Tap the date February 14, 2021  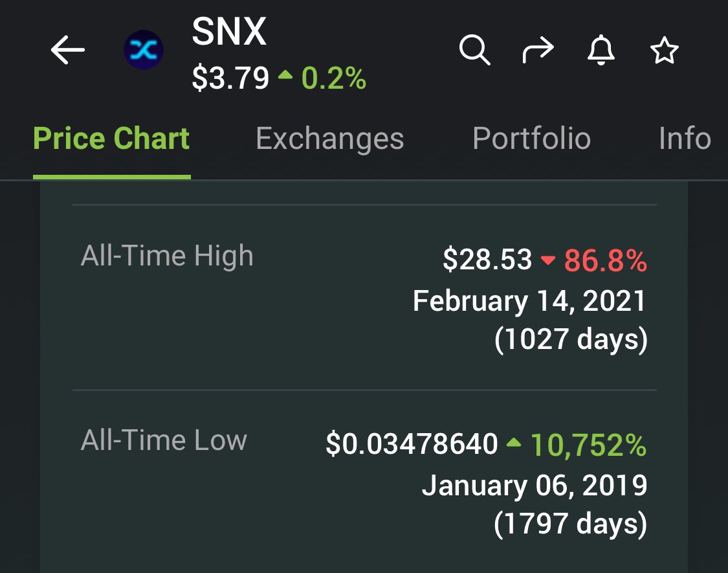click(x=530, y=300)
